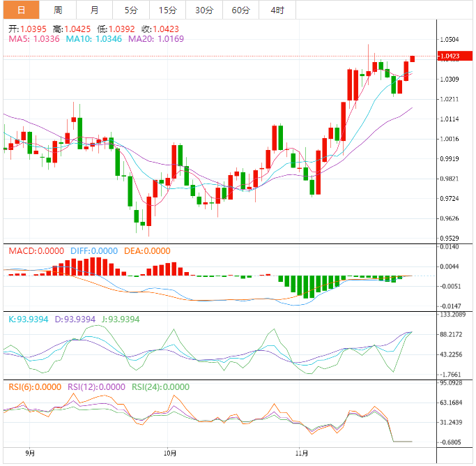Select the 日 daily chart tab
The image size is (476, 466).
tap(21, 10)
